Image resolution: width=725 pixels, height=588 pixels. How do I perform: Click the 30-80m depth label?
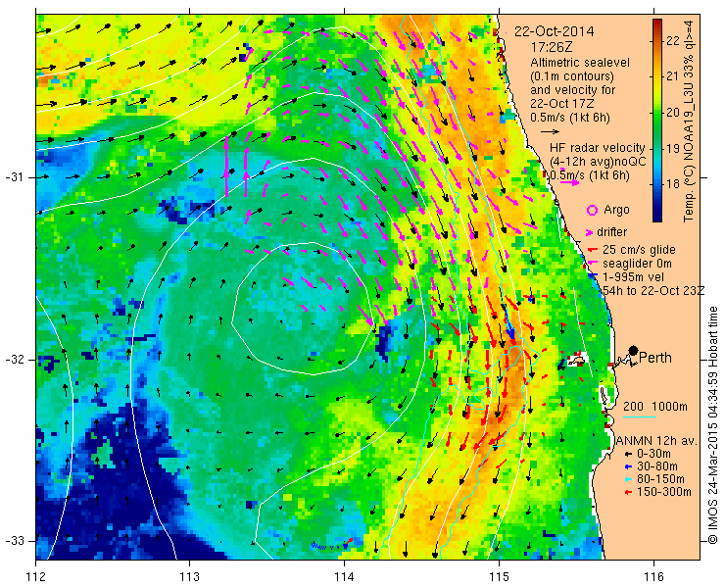point(657,466)
